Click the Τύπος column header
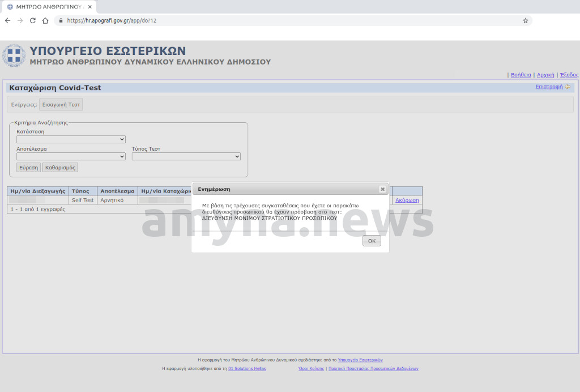This screenshot has height=392, width=580. pos(83,191)
